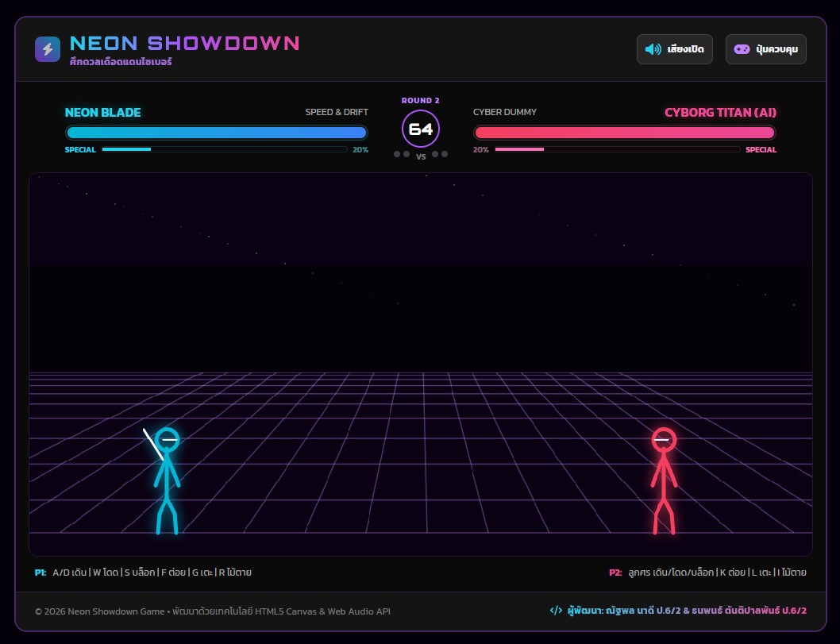Click the pink SPECIAL label

[761, 149]
